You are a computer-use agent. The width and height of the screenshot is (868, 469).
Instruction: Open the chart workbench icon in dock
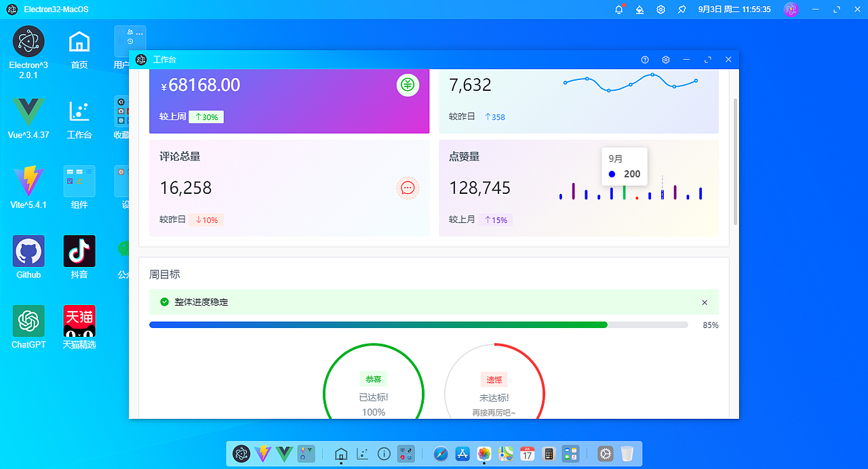(363, 453)
